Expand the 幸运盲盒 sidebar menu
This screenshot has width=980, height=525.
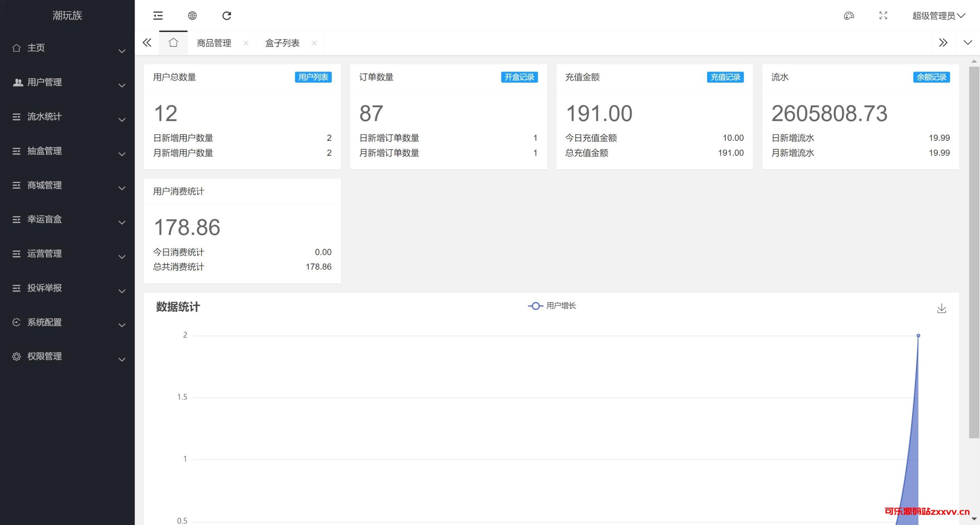[67, 219]
